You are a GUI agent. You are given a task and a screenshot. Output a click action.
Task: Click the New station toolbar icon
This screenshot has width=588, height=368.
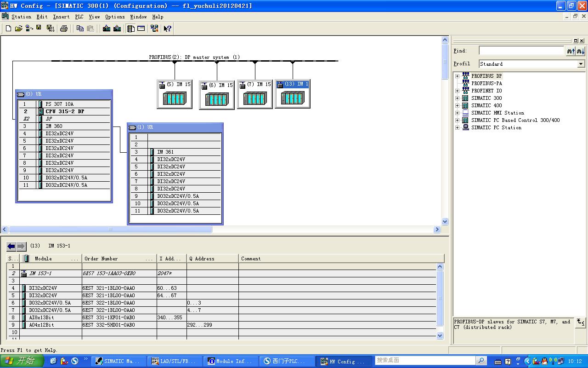coord(8,29)
